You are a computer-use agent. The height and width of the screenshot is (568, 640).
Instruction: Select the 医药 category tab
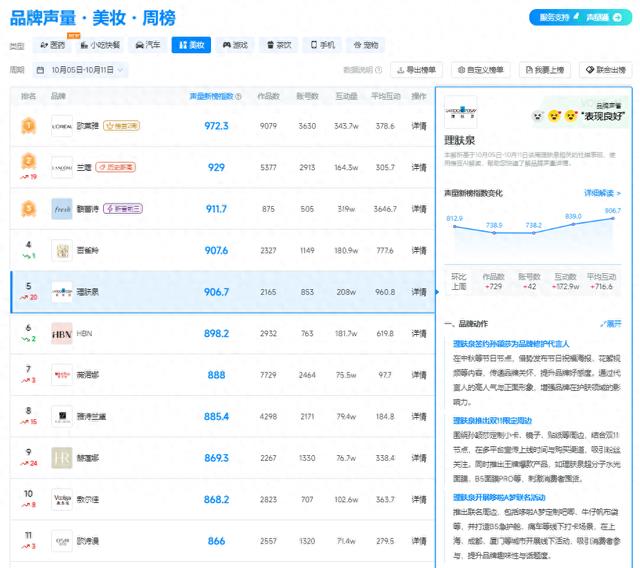[x=51, y=45]
